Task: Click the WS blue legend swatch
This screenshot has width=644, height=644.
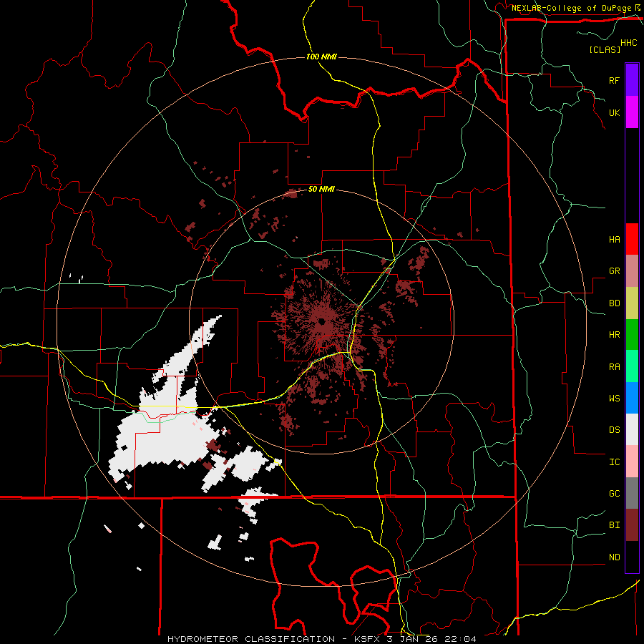Action: (x=632, y=398)
